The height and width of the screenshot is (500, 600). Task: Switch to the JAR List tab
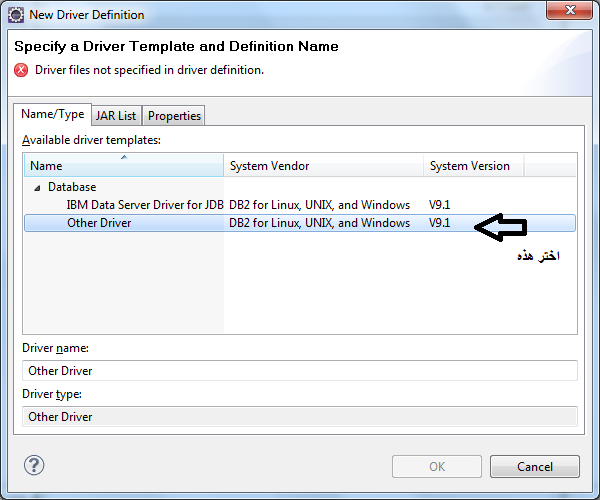click(x=116, y=116)
